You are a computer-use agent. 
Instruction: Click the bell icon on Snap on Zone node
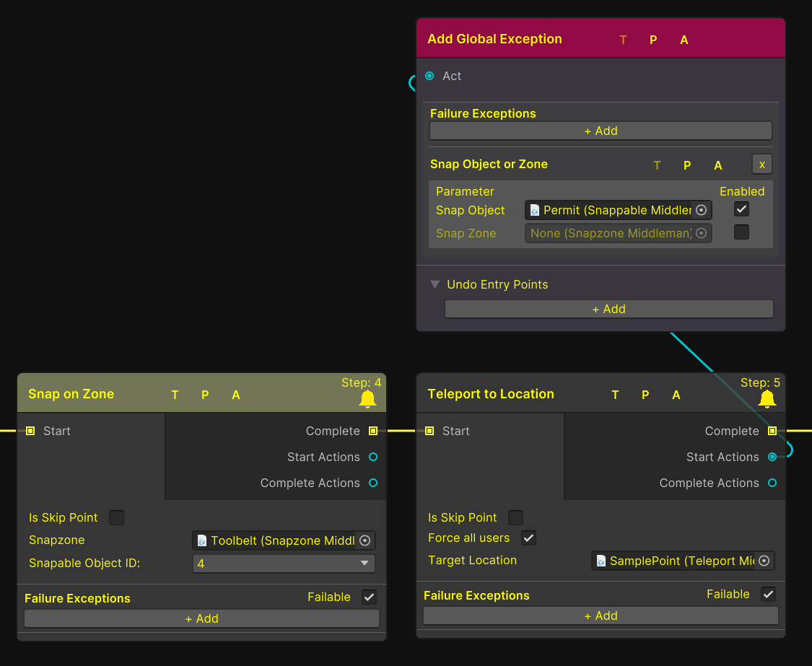367,399
